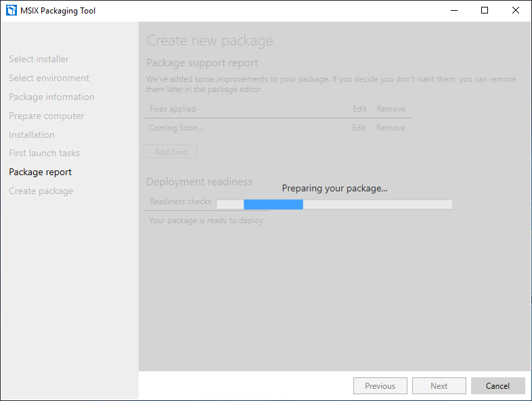532x401 pixels.
Task: Close the MSIX Packaging Tool window
Action: (x=516, y=10)
